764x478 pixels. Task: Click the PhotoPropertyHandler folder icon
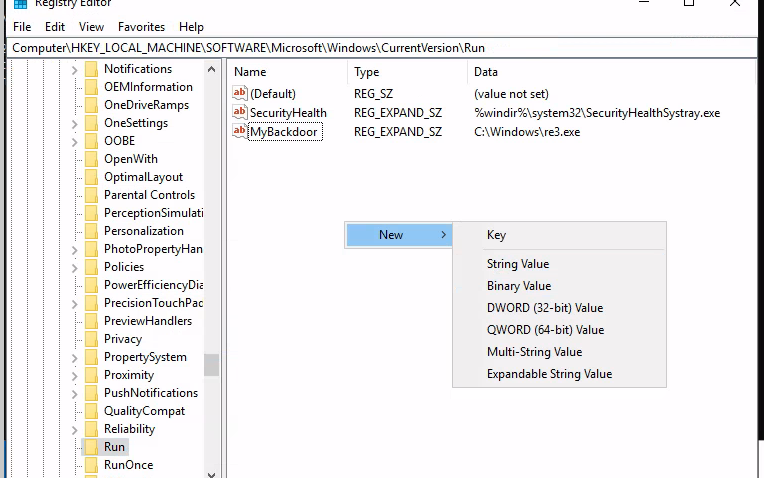click(x=91, y=249)
